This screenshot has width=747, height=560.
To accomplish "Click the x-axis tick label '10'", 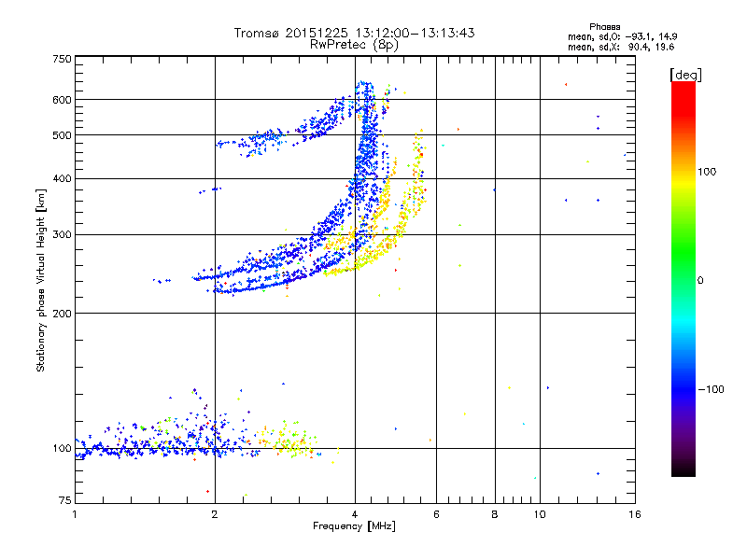I will coord(540,514).
